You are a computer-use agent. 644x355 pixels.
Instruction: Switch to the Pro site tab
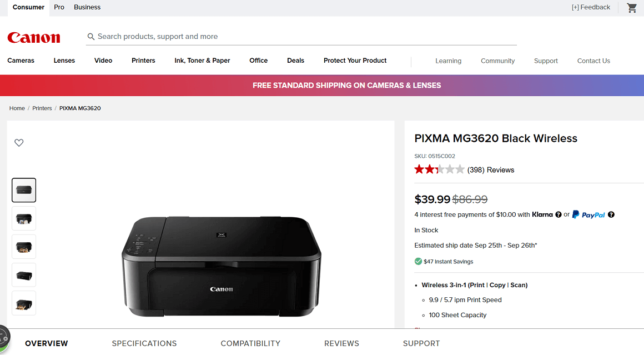click(59, 7)
